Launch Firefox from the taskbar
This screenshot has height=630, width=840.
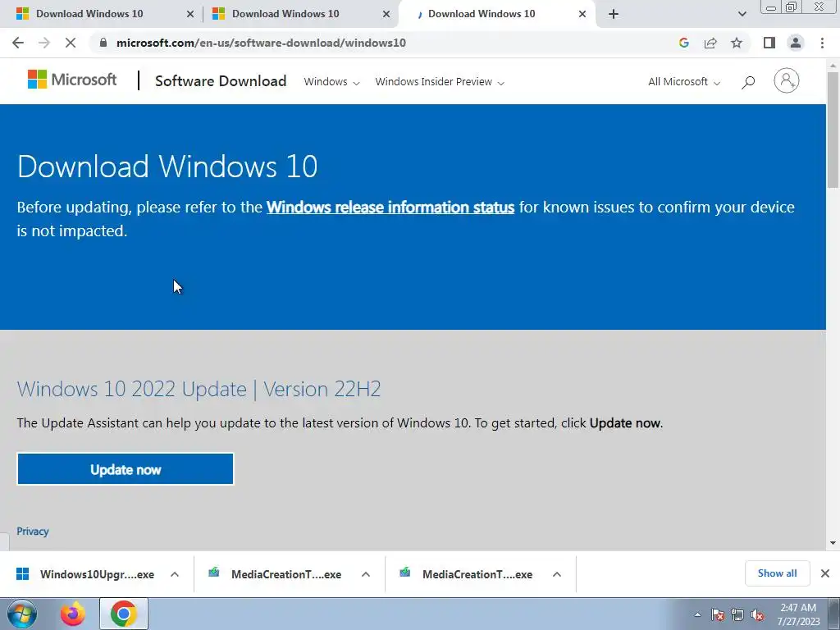click(73, 614)
